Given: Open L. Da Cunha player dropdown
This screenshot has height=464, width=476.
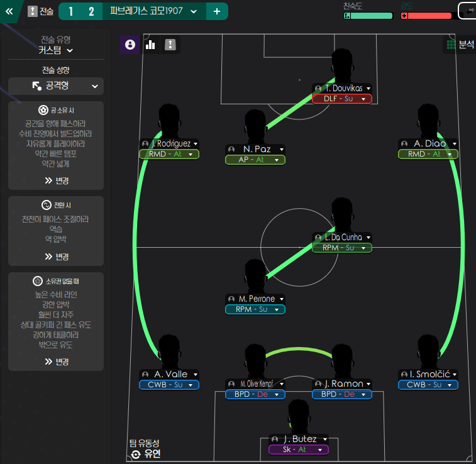Looking at the screenshot, I should tap(368, 237).
